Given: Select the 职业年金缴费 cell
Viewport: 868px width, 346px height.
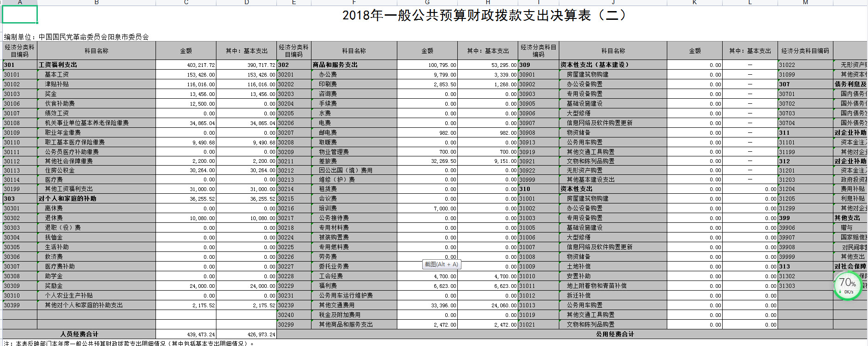Looking at the screenshot, I should [96, 133].
